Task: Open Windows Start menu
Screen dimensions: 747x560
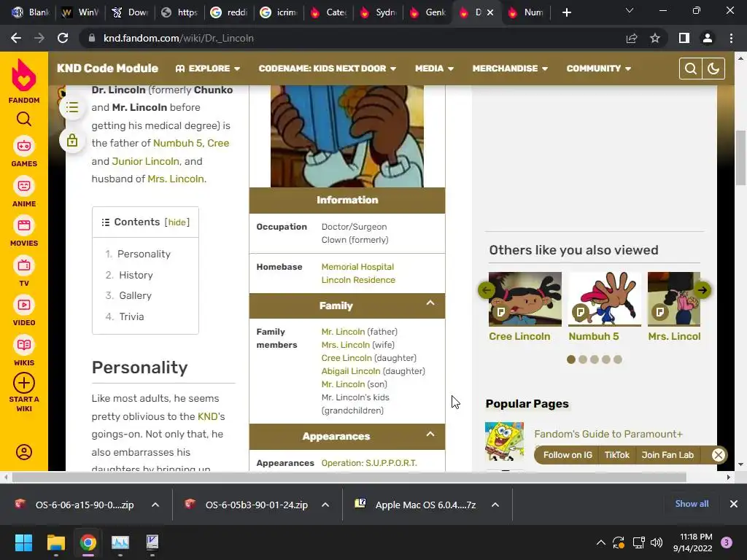Action: click(23, 542)
